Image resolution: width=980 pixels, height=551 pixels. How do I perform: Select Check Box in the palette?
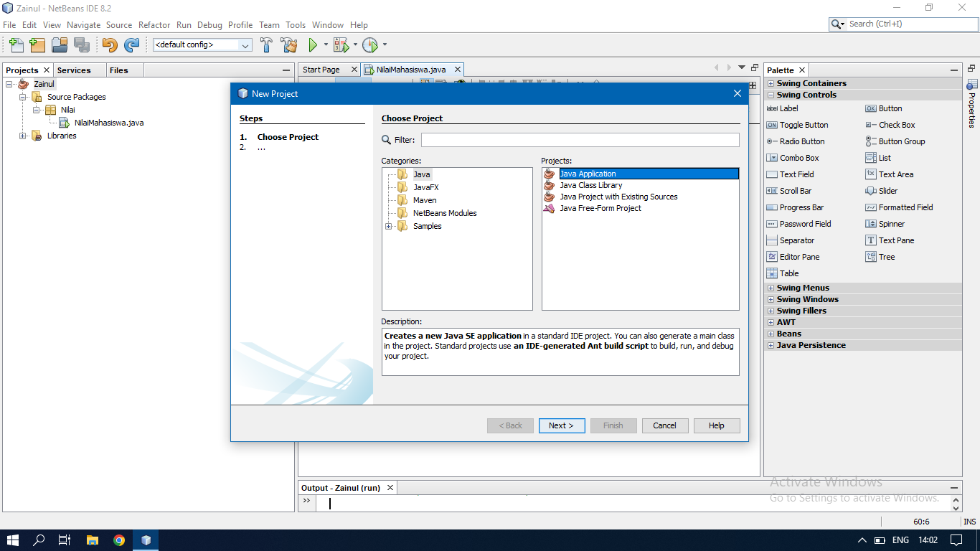(890, 125)
